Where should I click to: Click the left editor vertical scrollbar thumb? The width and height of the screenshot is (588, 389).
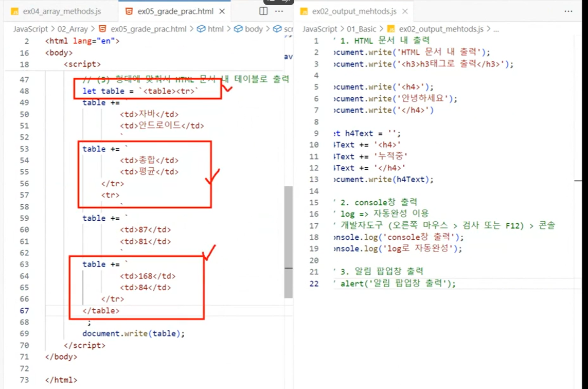[x=288, y=242]
